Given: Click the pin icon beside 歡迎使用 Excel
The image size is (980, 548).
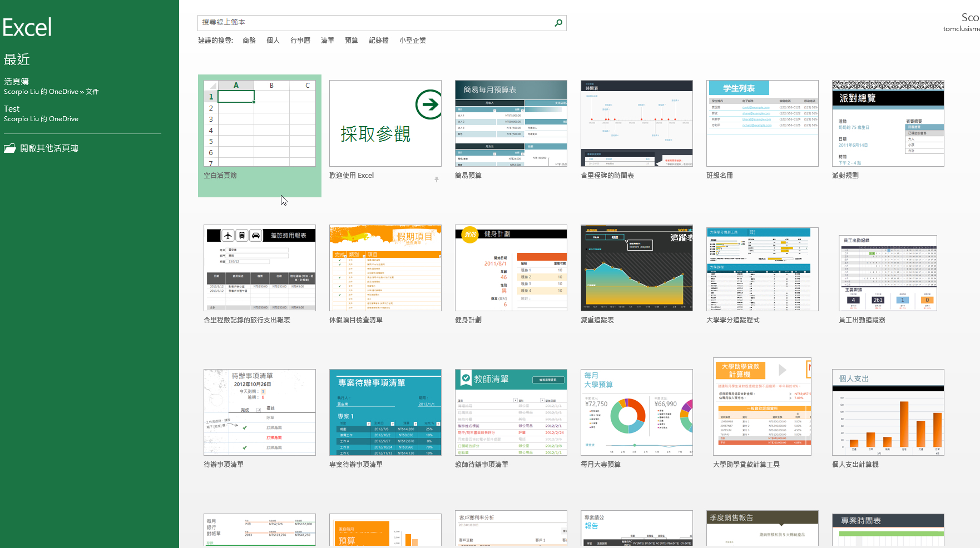Looking at the screenshot, I should [437, 179].
